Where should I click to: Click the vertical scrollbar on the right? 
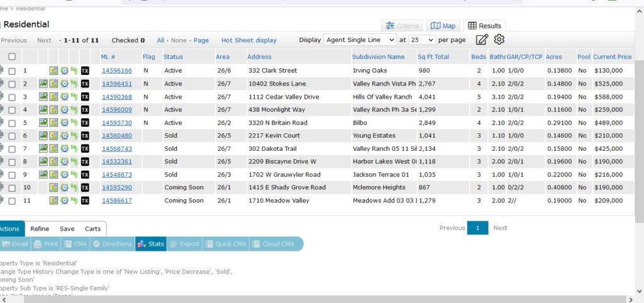(x=639, y=141)
